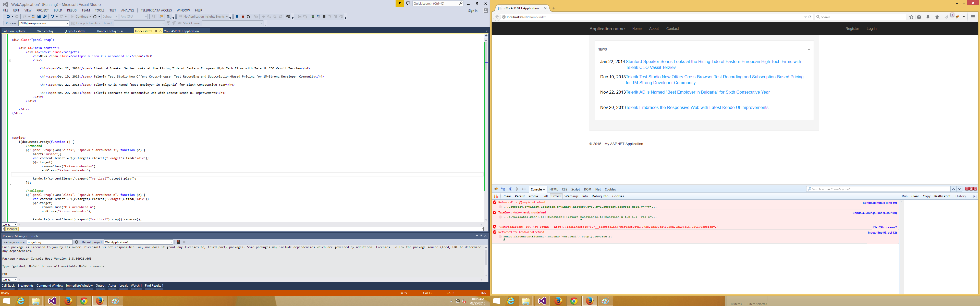Click the Firebug inspect element icon
The height and width of the screenshot is (306, 980).
503,189
